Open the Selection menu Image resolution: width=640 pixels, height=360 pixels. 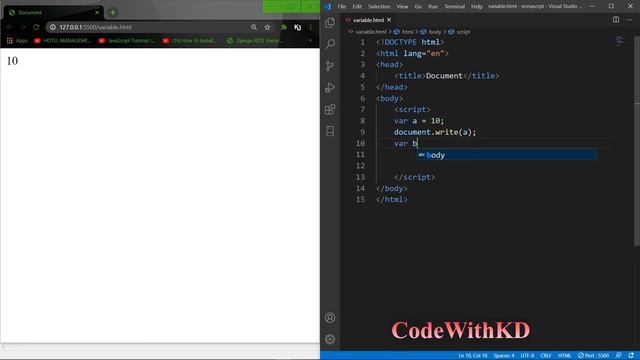pos(379,7)
